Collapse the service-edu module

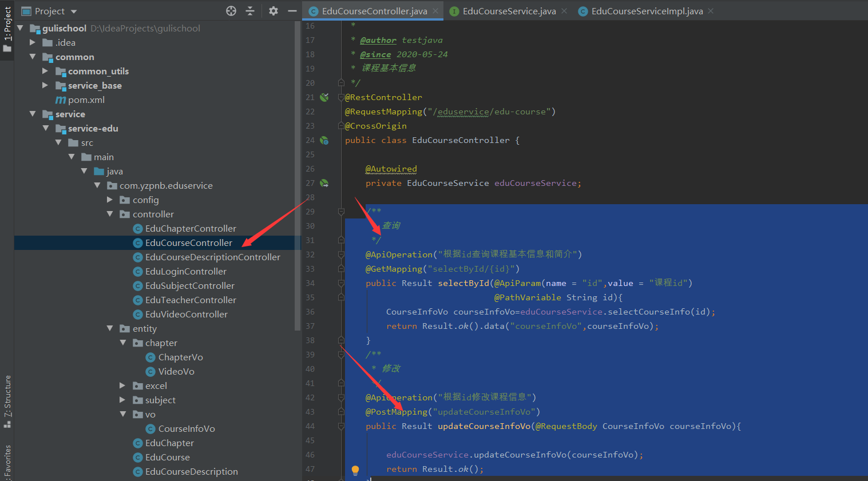45,128
